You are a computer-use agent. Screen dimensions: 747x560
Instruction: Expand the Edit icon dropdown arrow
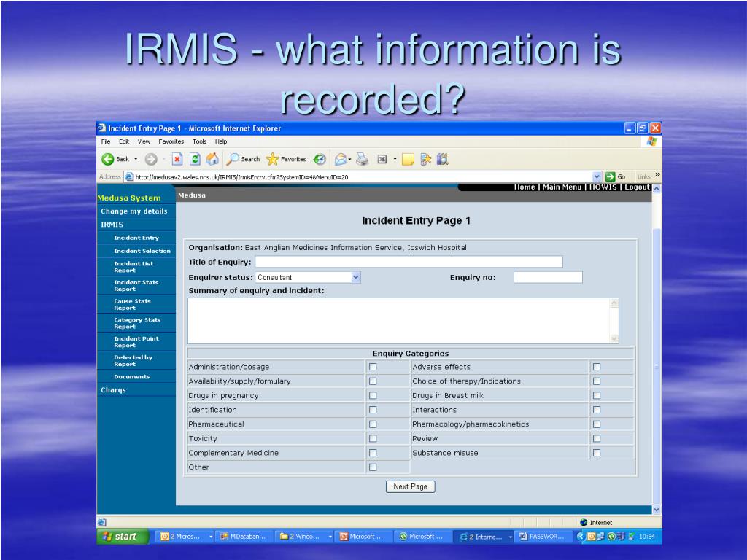coord(395,159)
